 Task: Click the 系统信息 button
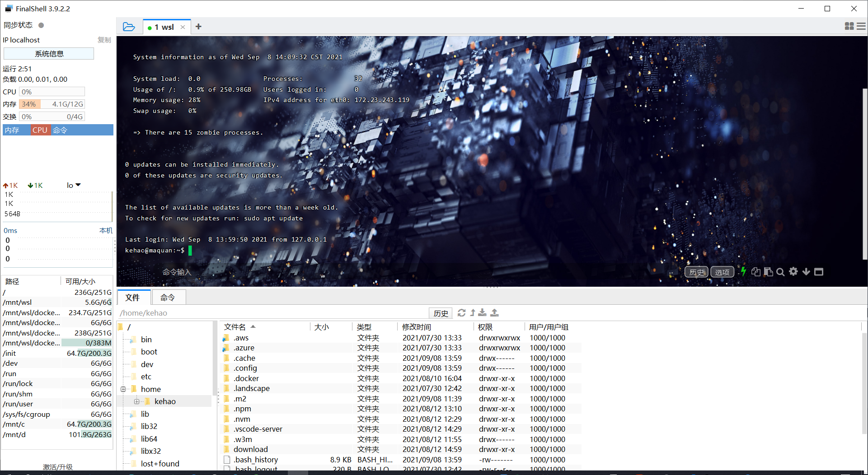(x=48, y=53)
